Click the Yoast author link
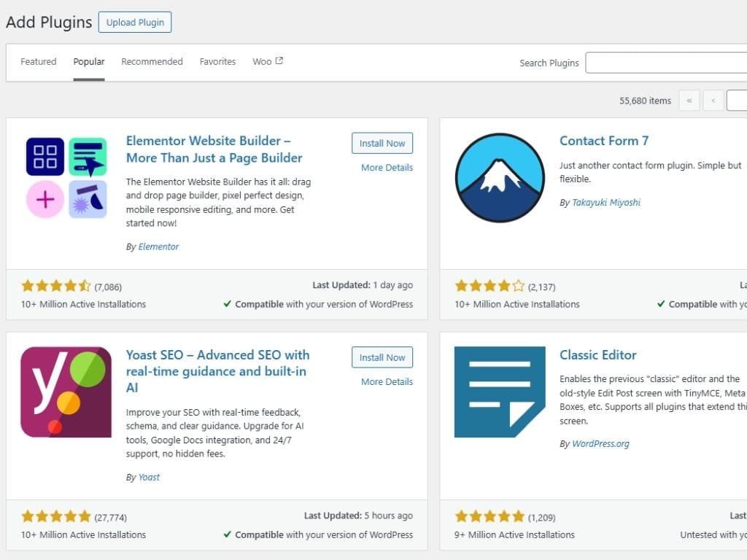This screenshot has width=747, height=560. (149, 477)
